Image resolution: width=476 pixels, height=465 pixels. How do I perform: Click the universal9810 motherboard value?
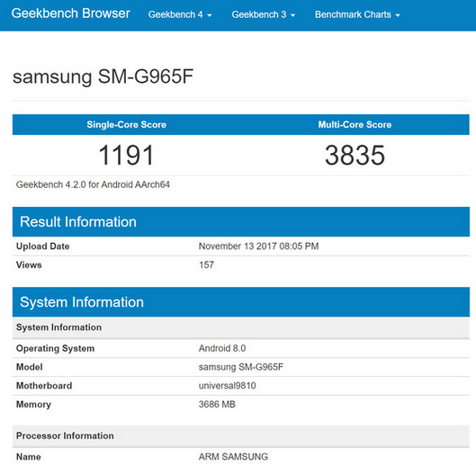click(x=228, y=386)
